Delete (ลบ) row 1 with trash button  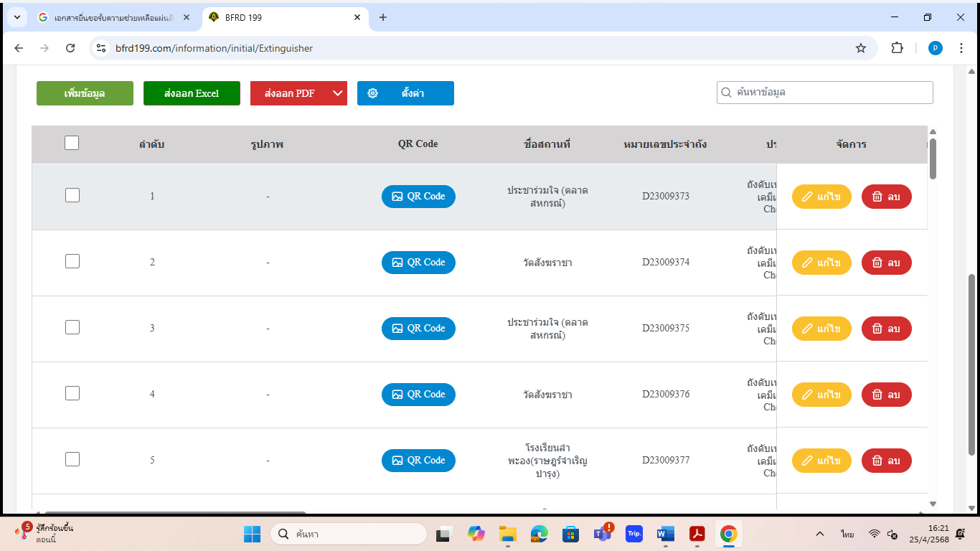(886, 197)
